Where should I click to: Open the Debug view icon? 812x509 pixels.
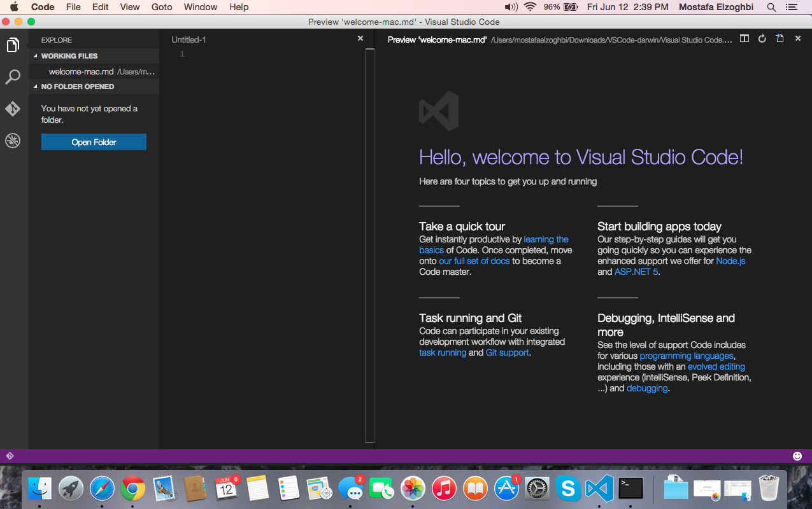click(13, 141)
